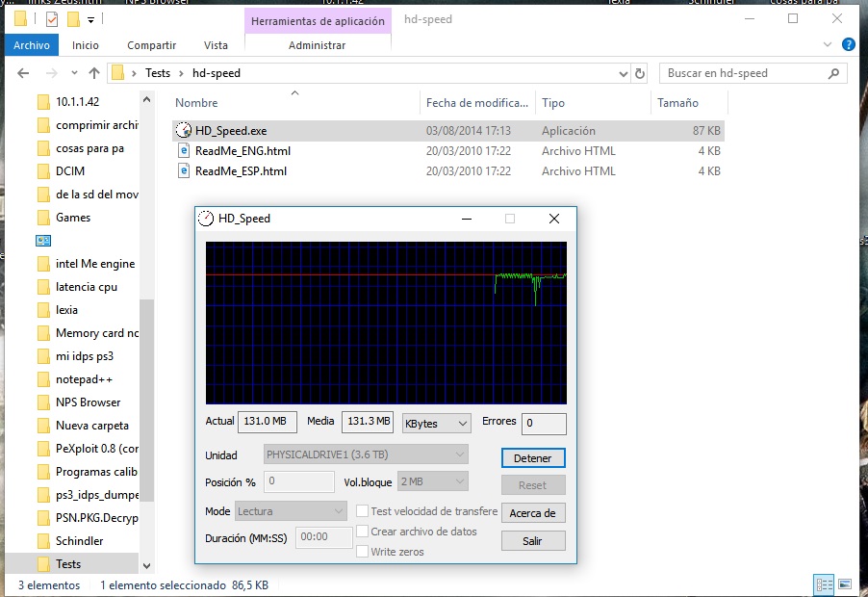Sort by the Nombre column header
This screenshot has height=597, width=868.
(x=196, y=102)
